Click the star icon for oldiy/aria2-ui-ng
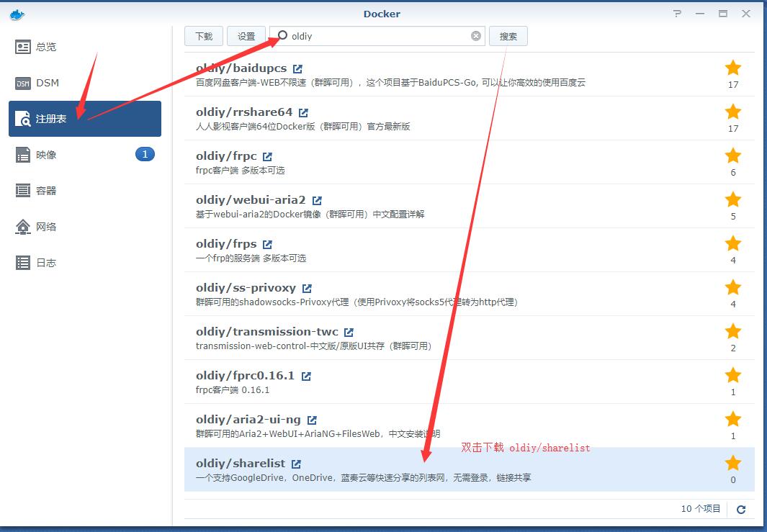Viewport: 767px width, 532px height. click(732, 419)
